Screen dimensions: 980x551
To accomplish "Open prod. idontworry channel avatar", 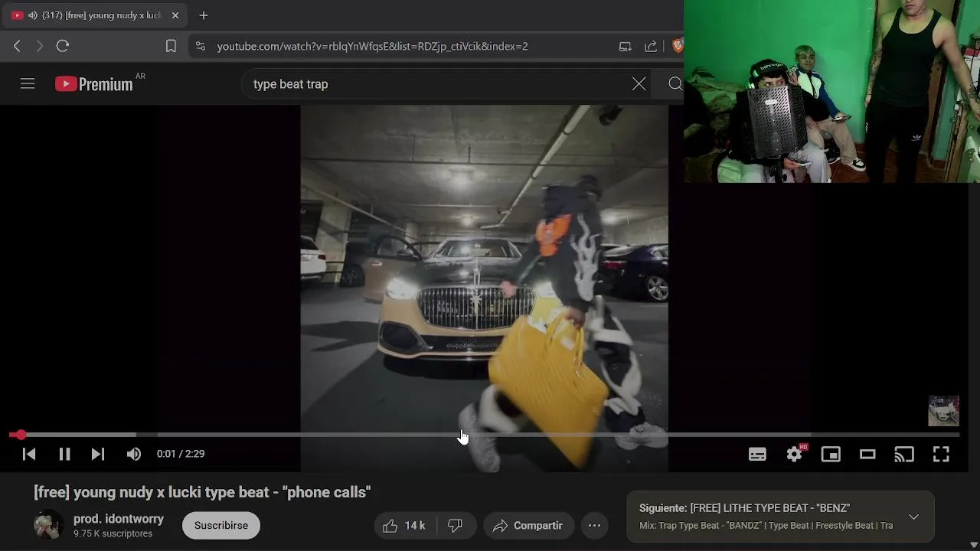I will [x=48, y=525].
